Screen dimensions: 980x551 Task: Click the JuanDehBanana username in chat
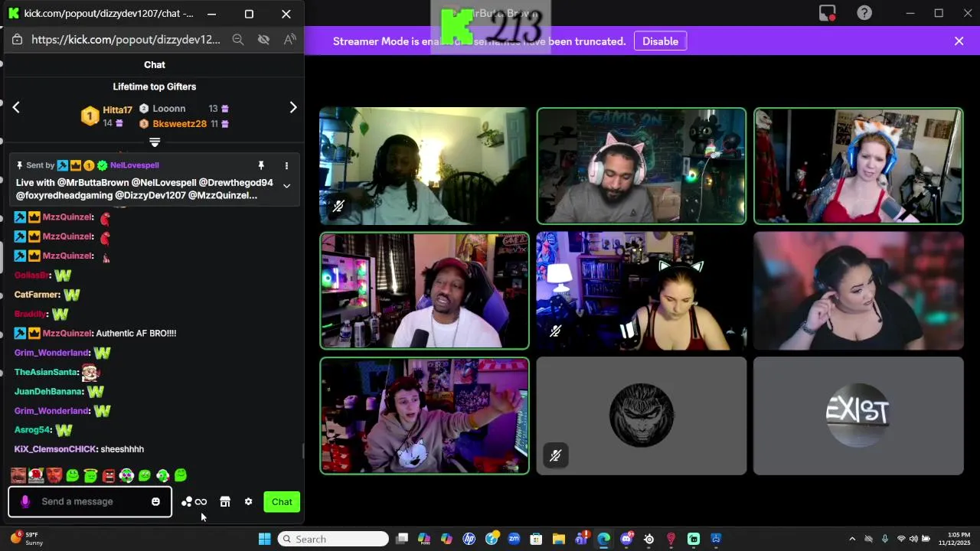[x=48, y=391]
